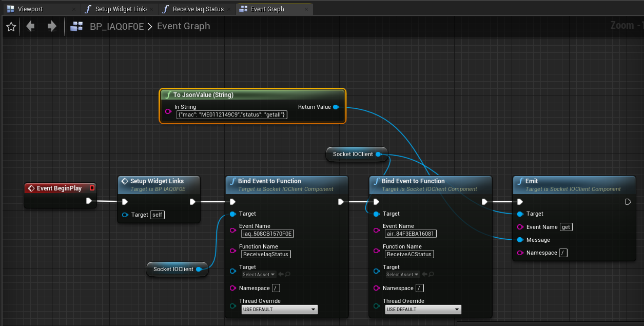Image resolution: width=644 pixels, height=326 pixels.
Task: Click the magnifying glass asset browse icon
Action: pyautogui.click(x=287, y=274)
